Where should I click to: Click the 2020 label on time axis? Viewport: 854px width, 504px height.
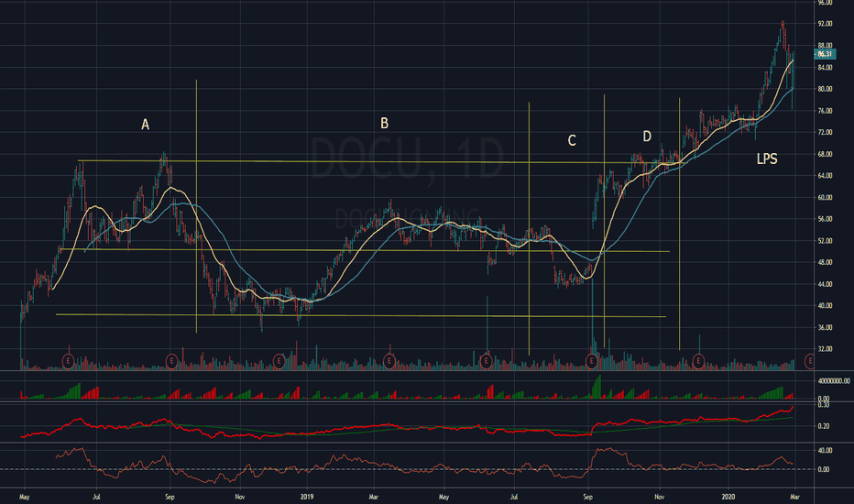coord(728,497)
